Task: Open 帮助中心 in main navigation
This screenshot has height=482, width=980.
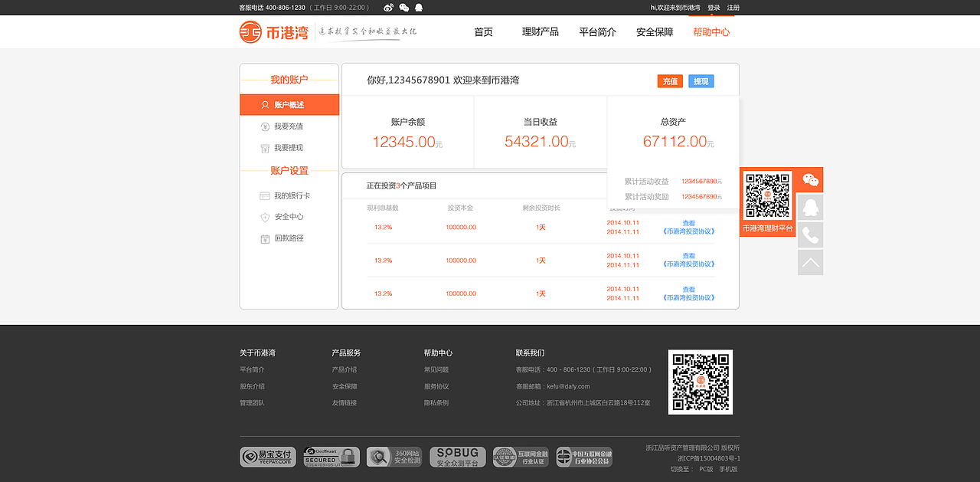Action: [x=711, y=32]
